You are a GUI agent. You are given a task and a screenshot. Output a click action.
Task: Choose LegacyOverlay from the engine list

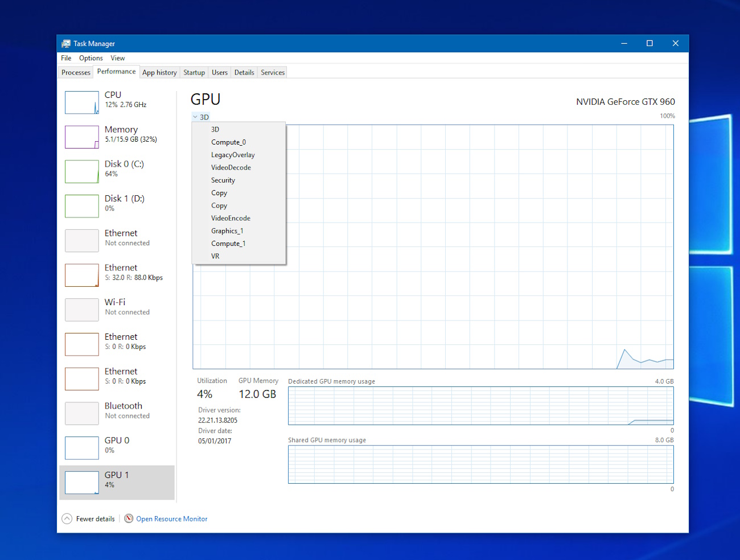coord(239,155)
